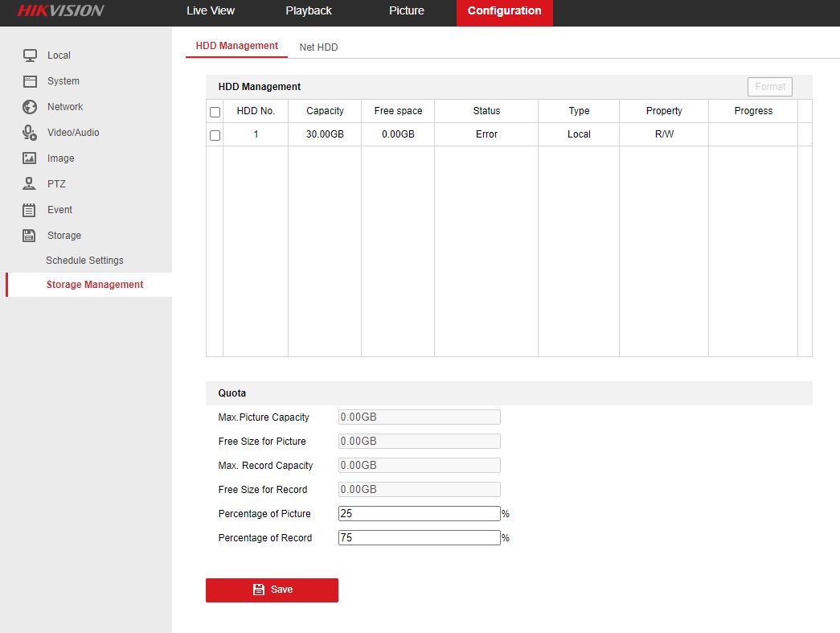Open Video/Audio via microphone icon
This screenshot has width=840, height=633.
[30, 133]
